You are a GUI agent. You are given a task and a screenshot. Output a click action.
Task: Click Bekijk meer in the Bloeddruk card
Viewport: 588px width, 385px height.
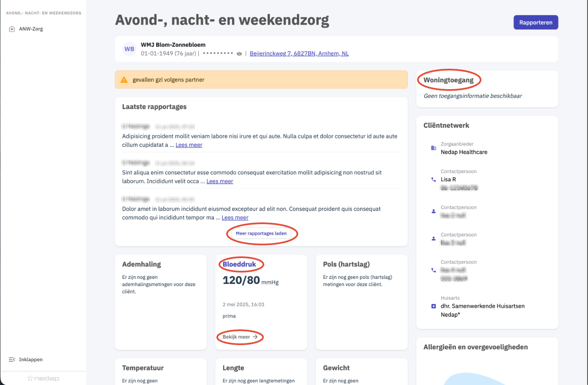pos(240,337)
